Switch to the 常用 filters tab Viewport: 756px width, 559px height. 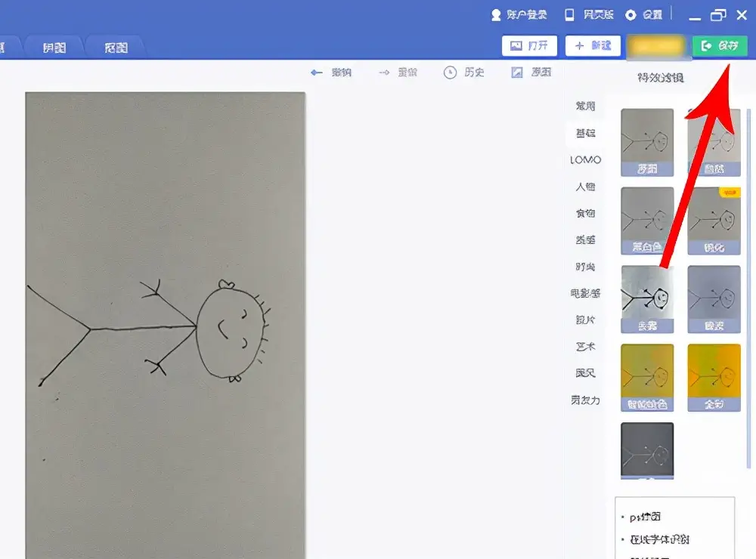584,106
